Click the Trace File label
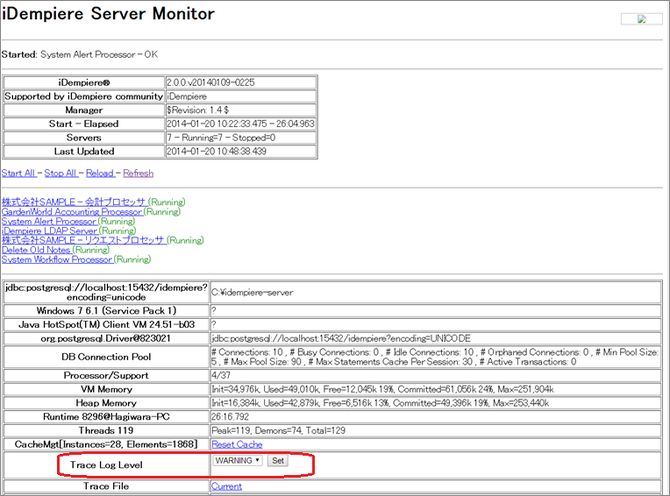The width and height of the screenshot is (670, 496). (106, 486)
